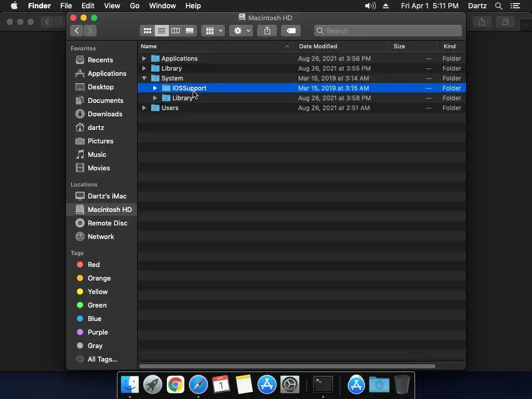The height and width of the screenshot is (399, 532).
Task: Open the Edit menu
Action: (88, 6)
